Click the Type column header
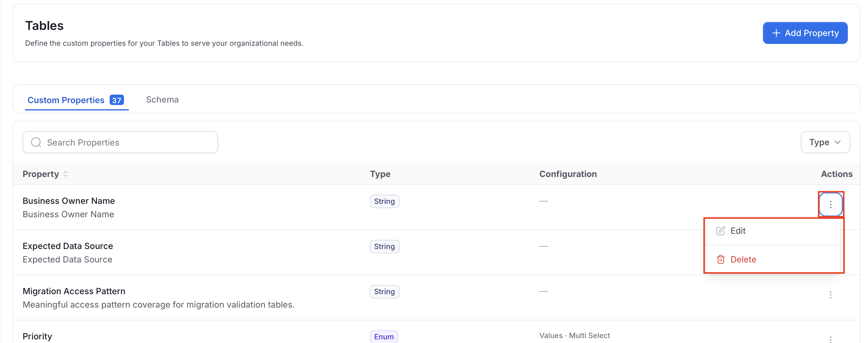Viewport: 868px width, 343px height. [380, 174]
